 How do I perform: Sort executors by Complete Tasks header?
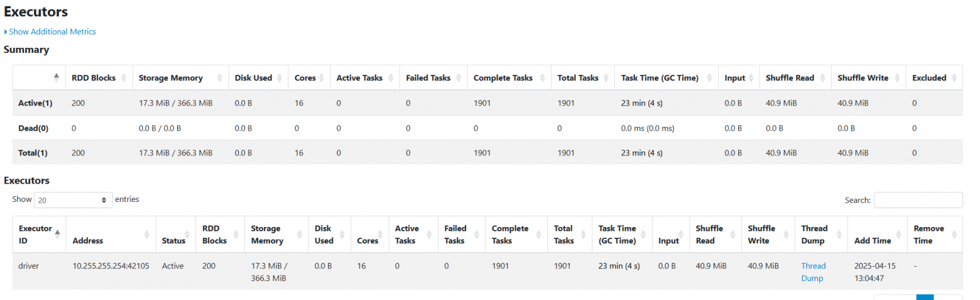tap(509, 234)
